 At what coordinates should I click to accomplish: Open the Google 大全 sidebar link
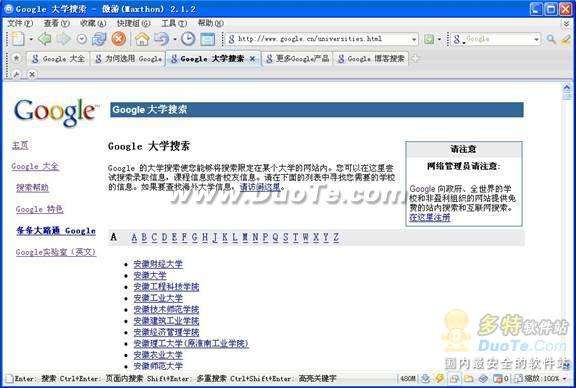pos(35,166)
